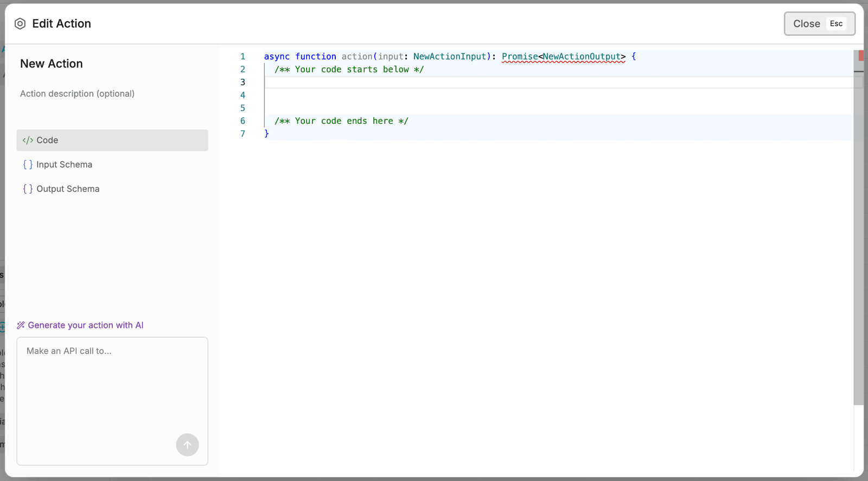The width and height of the screenshot is (868, 481).
Task: Click NewActionInput type in the signature
Action: tap(450, 56)
